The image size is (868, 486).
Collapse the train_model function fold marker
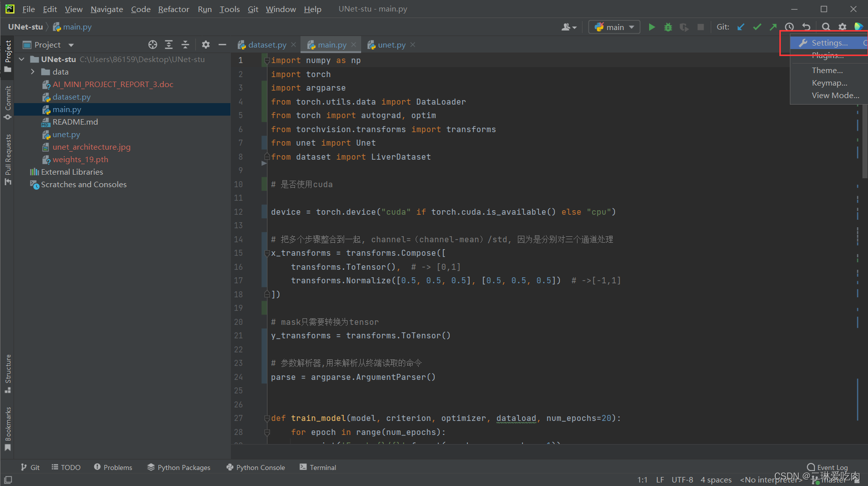267,418
